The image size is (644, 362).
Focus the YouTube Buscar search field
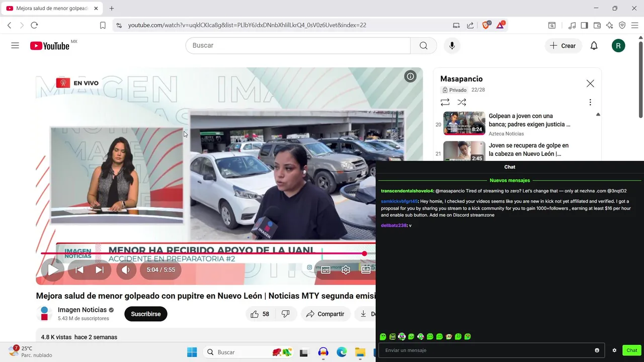298,46
